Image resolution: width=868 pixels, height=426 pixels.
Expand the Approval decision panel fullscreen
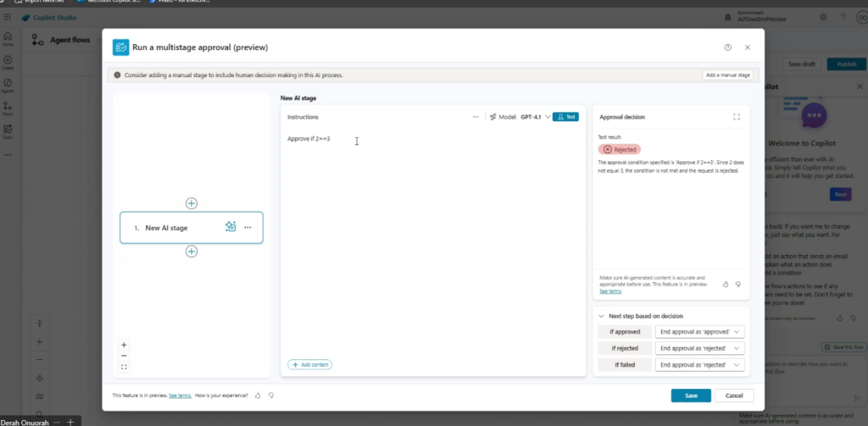(x=737, y=117)
